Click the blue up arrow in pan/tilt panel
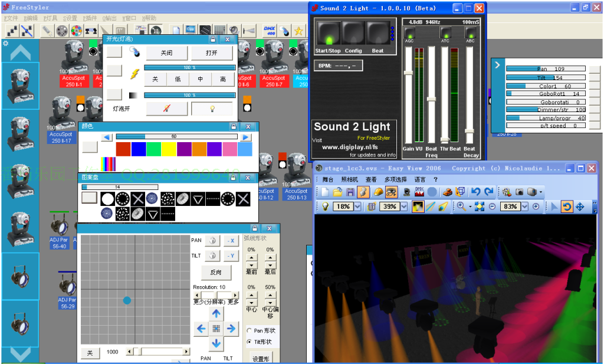 click(x=216, y=314)
